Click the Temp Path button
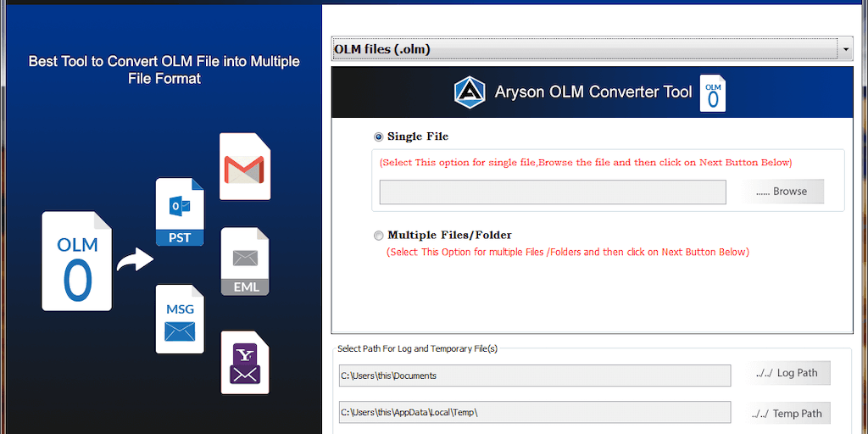This screenshot has width=868, height=434. [x=788, y=414]
